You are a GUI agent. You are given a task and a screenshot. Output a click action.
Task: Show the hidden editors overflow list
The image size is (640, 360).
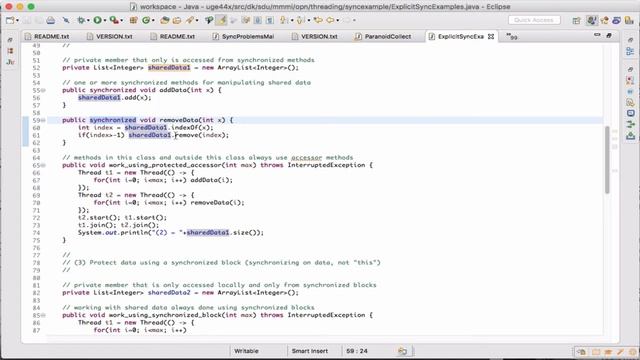[x=512, y=36]
